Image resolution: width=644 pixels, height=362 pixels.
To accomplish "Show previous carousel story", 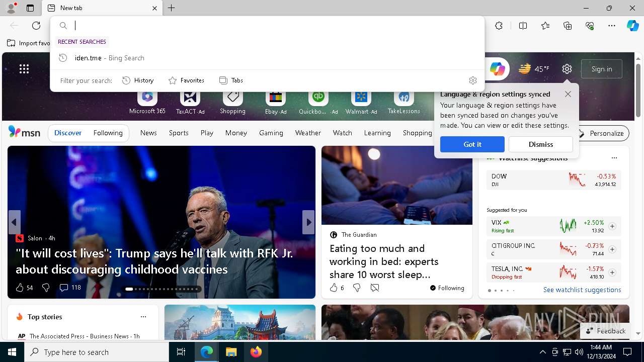I will click(x=14, y=222).
